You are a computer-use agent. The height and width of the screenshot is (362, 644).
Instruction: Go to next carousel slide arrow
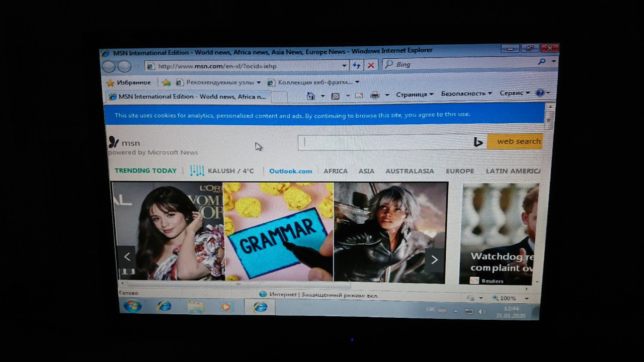(x=434, y=260)
